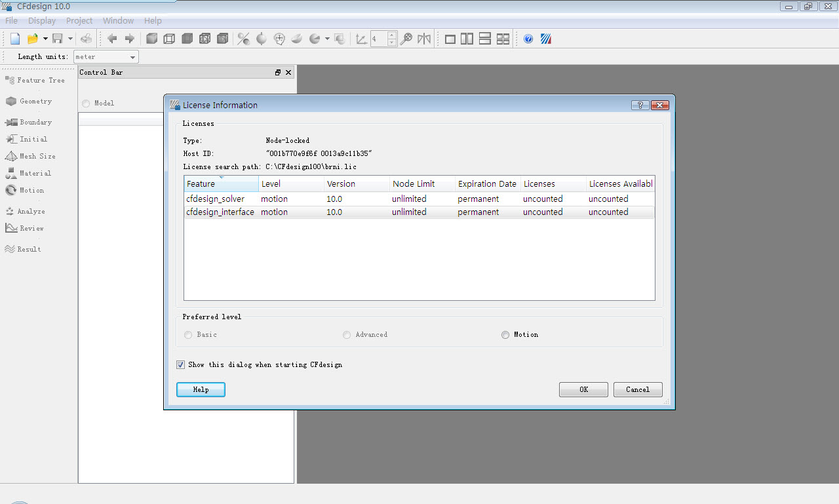Image resolution: width=839 pixels, height=504 pixels.
Task: Select the Model radio in Control Bar
Action: pos(86,104)
